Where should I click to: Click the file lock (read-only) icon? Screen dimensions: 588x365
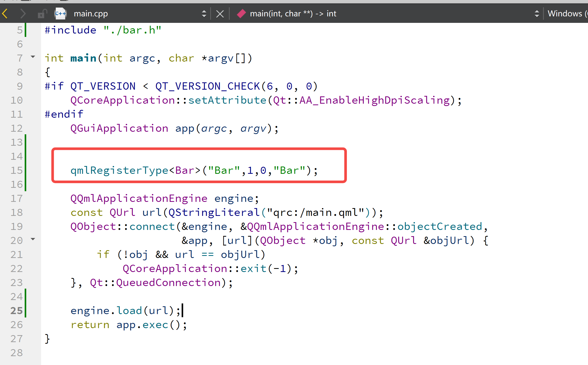pos(42,14)
